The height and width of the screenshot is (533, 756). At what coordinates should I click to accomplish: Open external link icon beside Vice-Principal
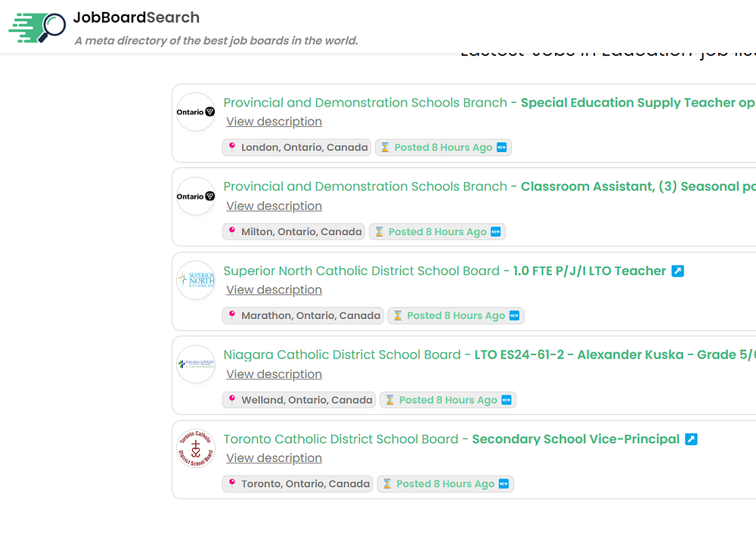(692, 439)
